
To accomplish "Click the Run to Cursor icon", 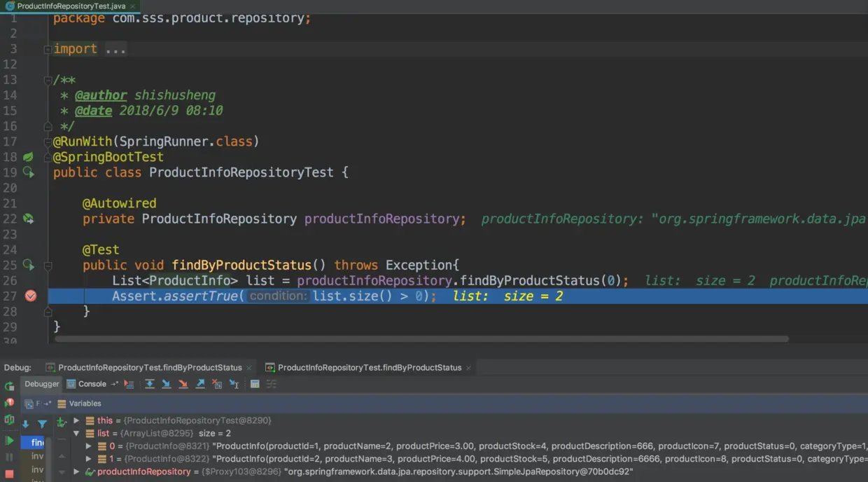I will point(234,384).
